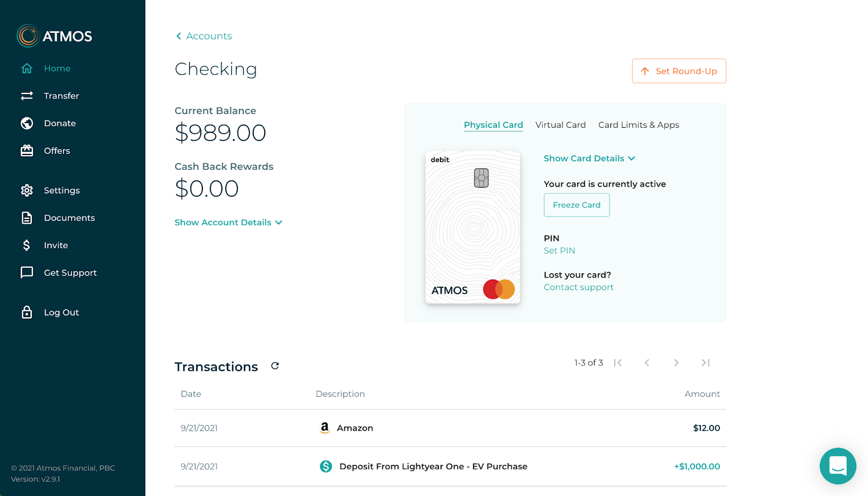Click the Offers gift icon
This screenshot has height=496, width=868.
click(x=27, y=151)
